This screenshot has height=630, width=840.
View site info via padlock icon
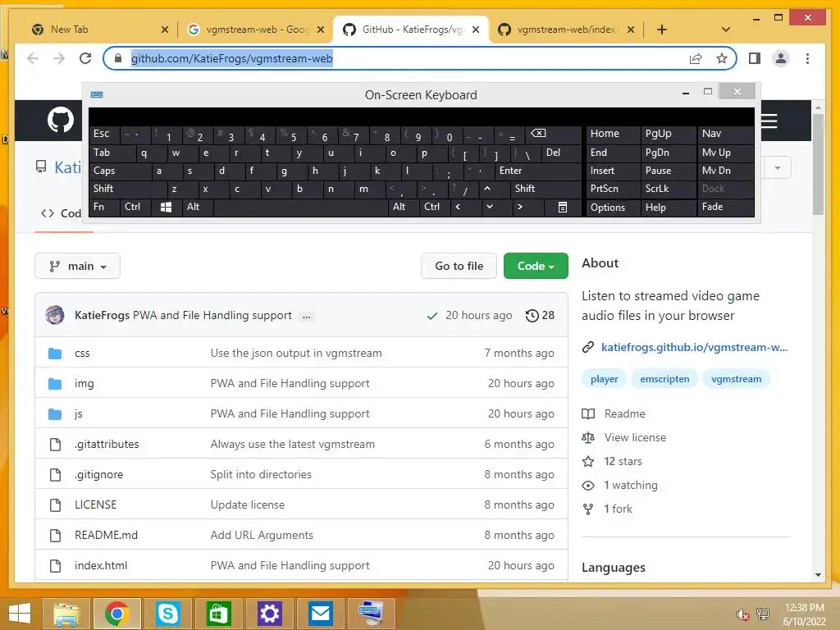click(x=118, y=58)
